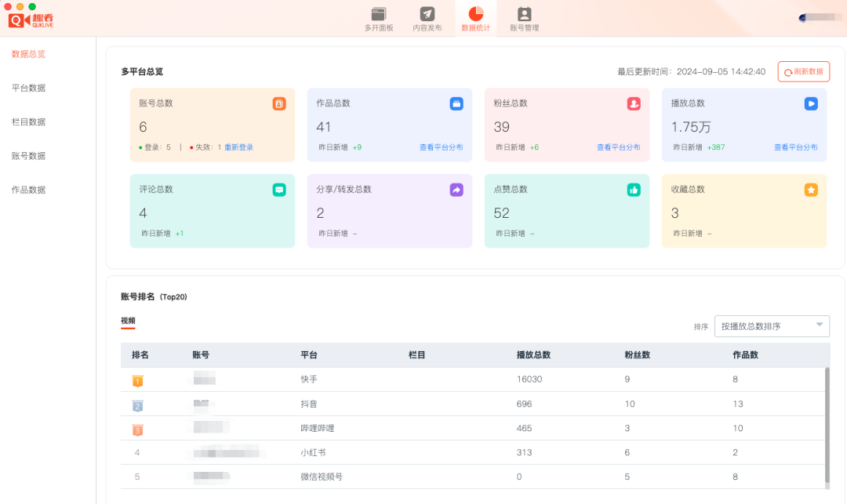Click the 粉丝总数 red person icon
The height and width of the screenshot is (504, 847).
tap(634, 103)
